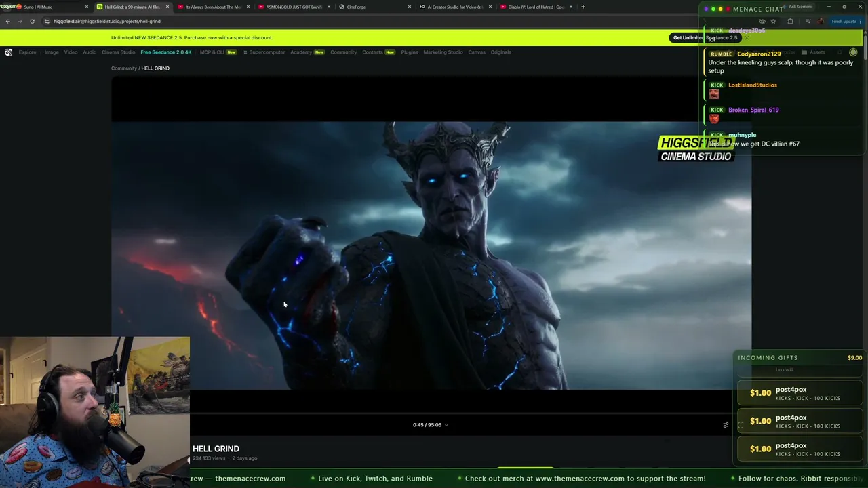Click the browser forward arrow
868x488 pixels.
(20, 21)
